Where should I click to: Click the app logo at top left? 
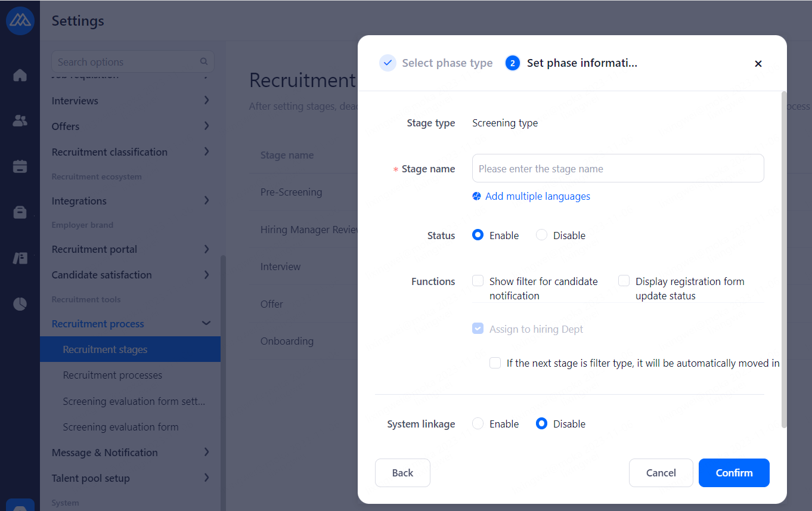[20, 21]
